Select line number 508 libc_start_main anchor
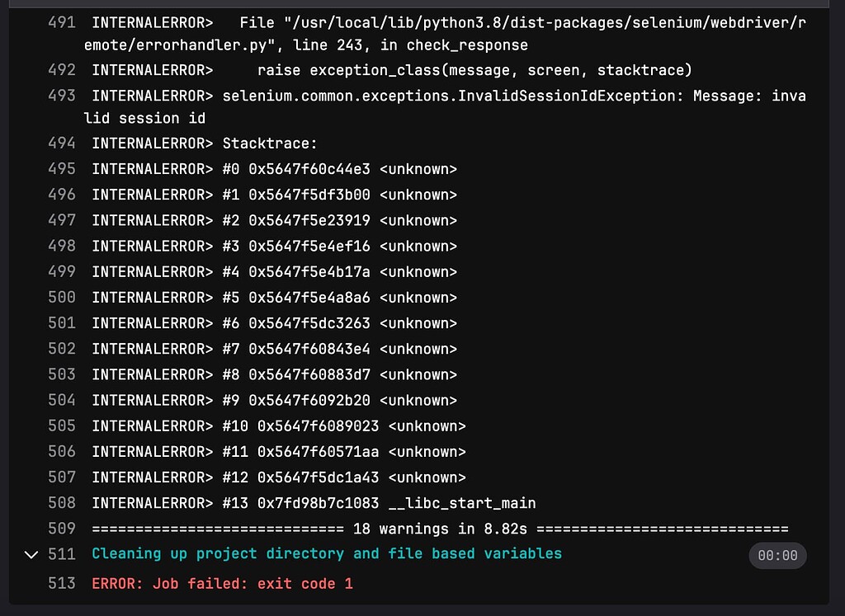Image resolution: width=845 pixels, height=616 pixels. 62,503
